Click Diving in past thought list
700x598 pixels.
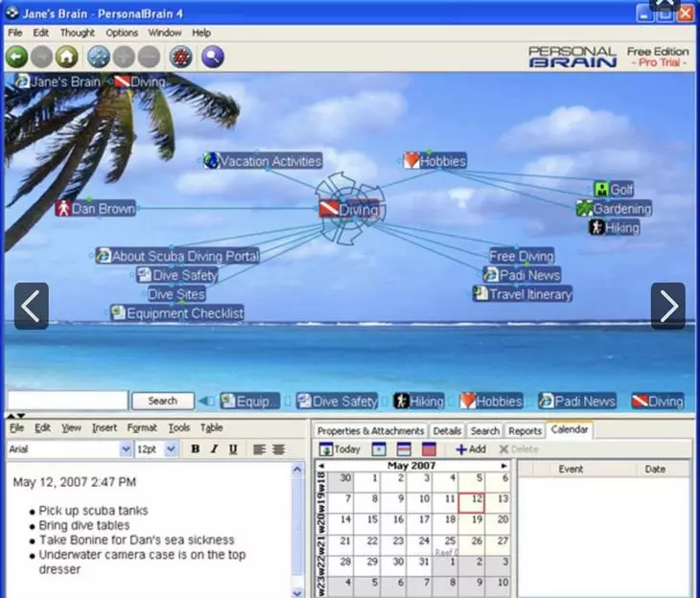point(658,401)
